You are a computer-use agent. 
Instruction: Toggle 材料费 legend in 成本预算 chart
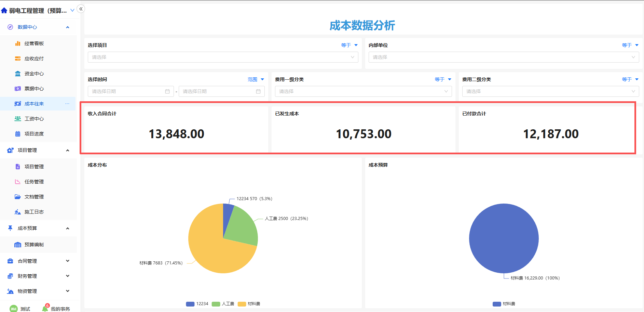click(504, 304)
